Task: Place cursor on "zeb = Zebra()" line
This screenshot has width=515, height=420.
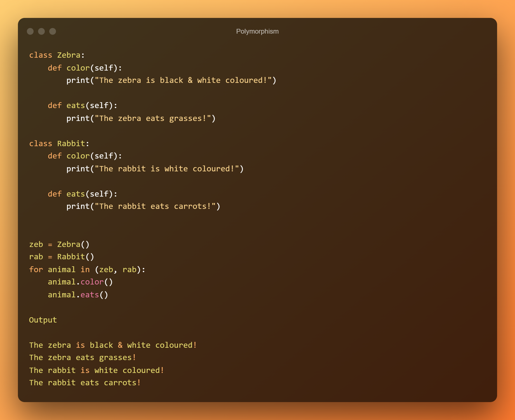Action: [59, 244]
